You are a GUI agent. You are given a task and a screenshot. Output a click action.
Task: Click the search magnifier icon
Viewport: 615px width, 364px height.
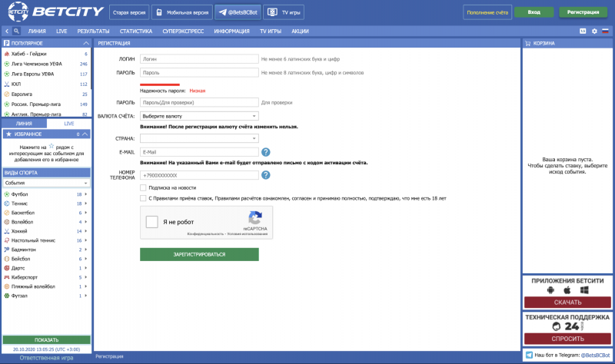[x=16, y=31]
